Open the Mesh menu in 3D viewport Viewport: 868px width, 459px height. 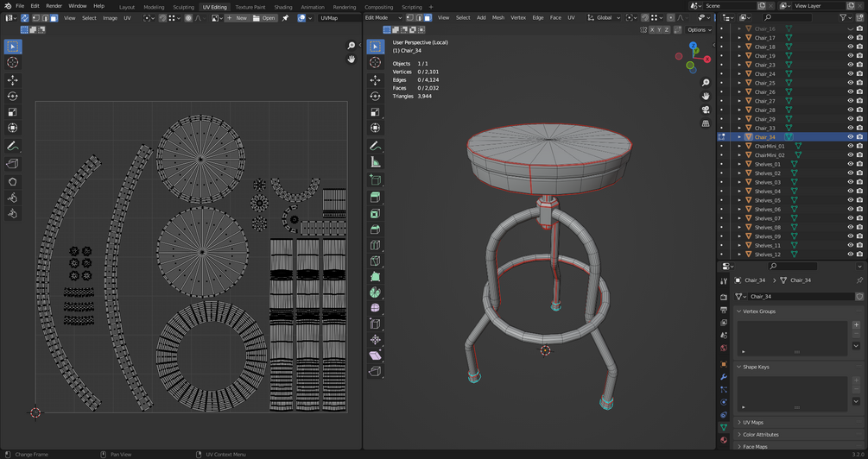click(498, 18)
